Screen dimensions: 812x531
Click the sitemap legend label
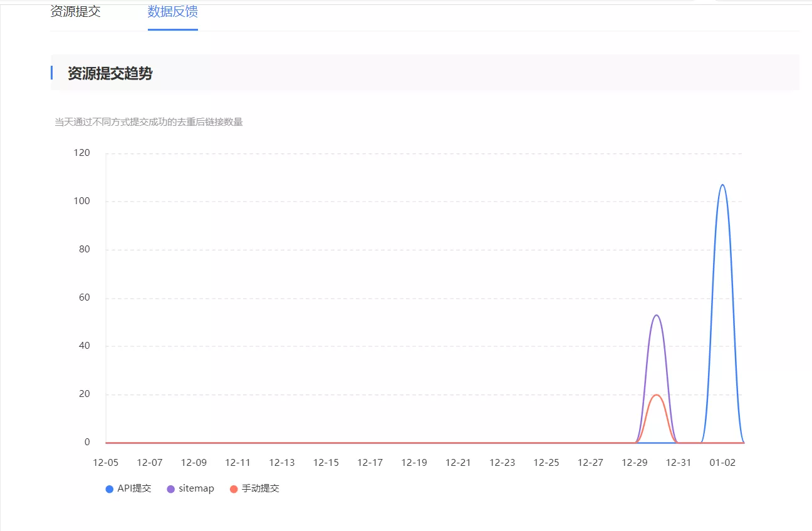196,488
